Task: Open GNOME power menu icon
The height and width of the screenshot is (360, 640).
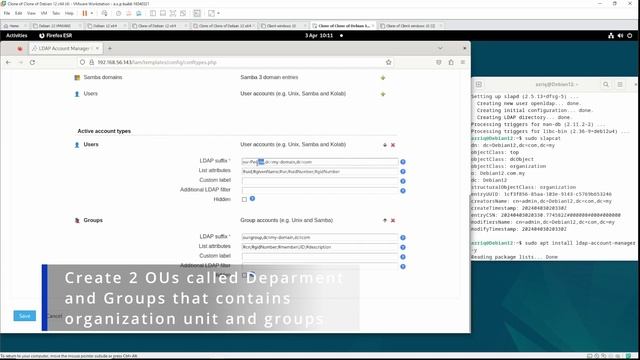Action: coord(630,36)
